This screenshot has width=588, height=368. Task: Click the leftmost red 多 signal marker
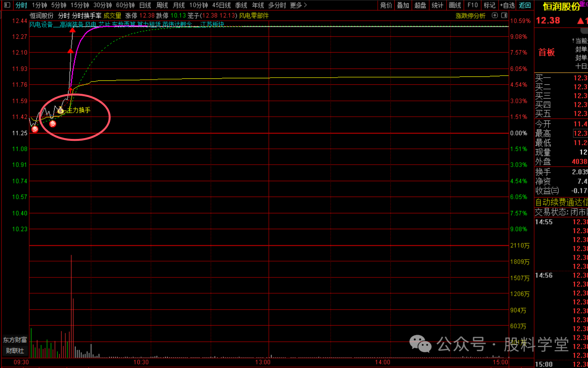coord(35,129)
